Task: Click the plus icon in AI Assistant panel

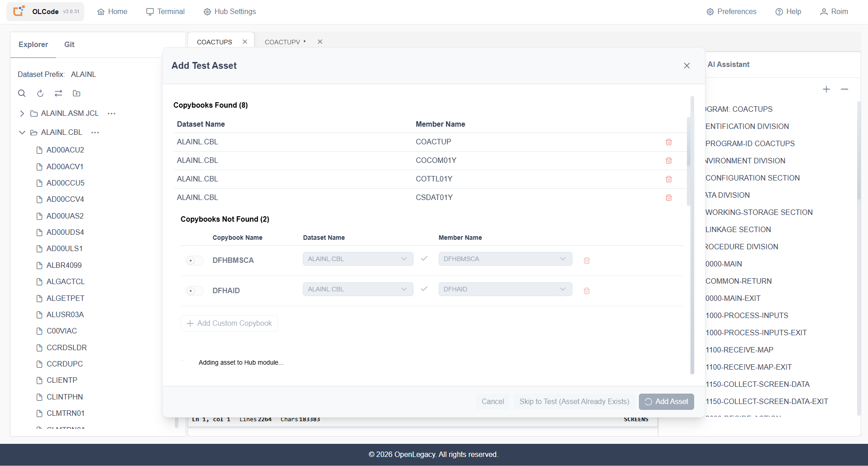Action: pos(826,89)
